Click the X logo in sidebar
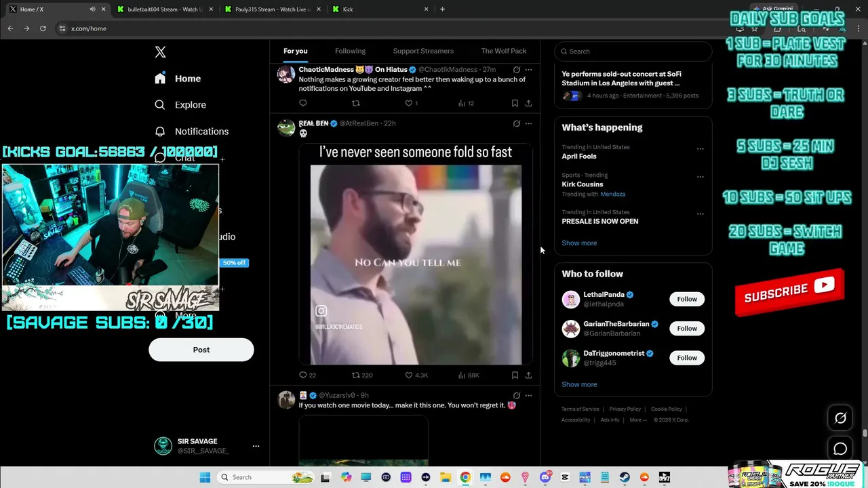Screen dimensions: 868x488 click(x=160, y=52)
